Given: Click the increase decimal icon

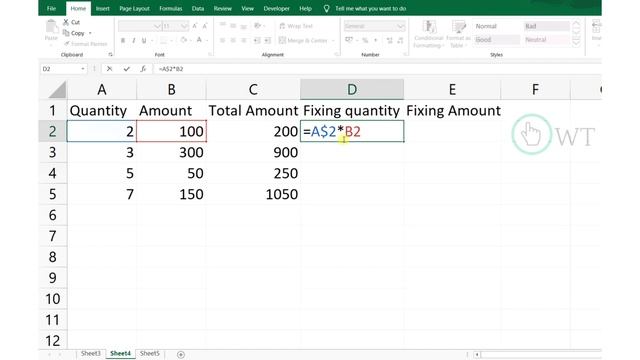Looking at the screenshot, I should 389,40.
